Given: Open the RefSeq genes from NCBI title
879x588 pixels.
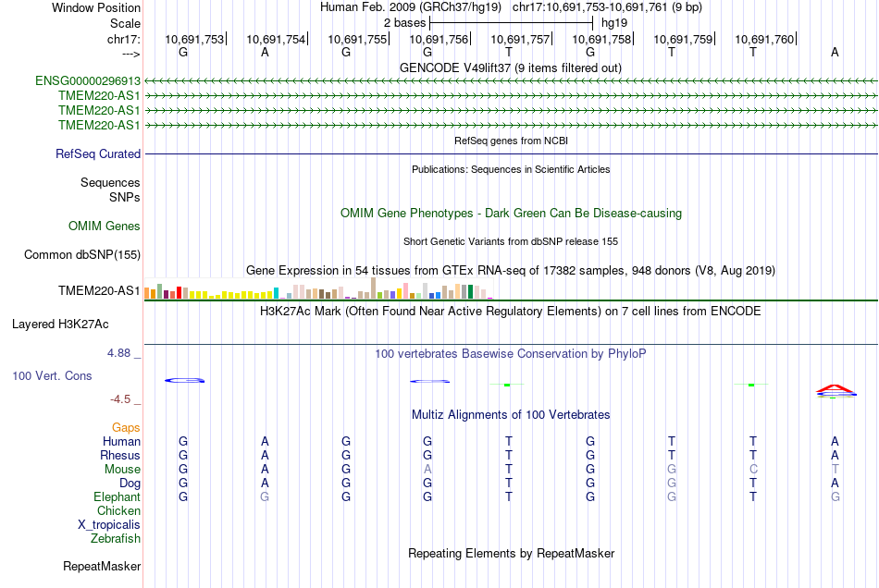Looking at the screenshot, I should pos(511,141).
